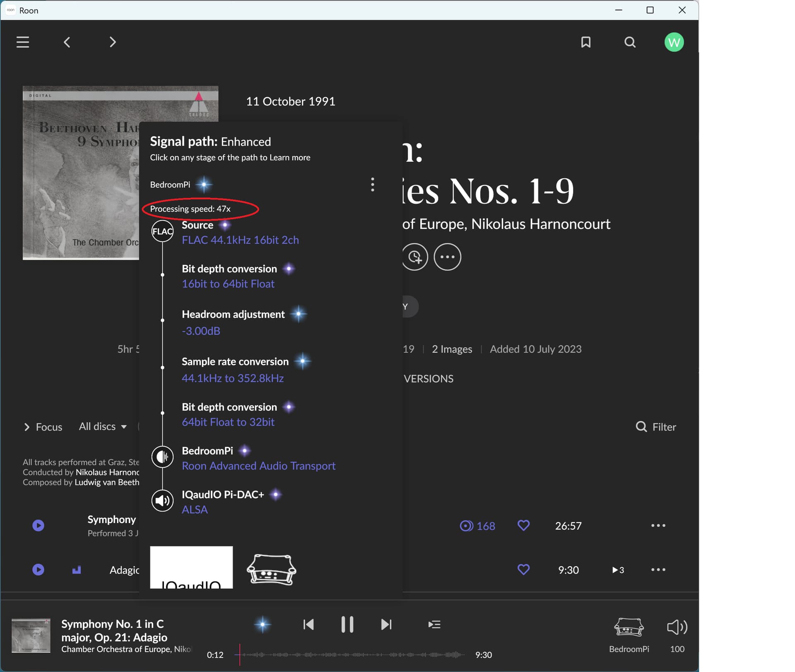Open the VERSIONS tab
795x672 pixels.
(x=429, y=379)
